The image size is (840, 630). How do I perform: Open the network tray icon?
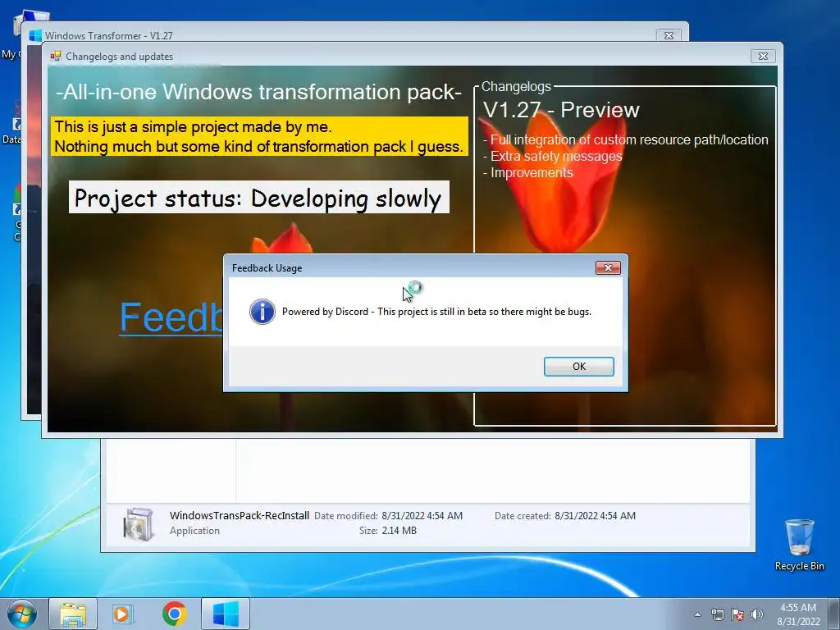pyautogui.click(x=717, y=614)
